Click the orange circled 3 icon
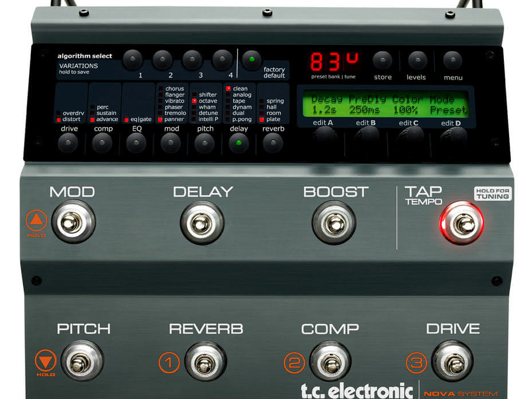532x399 pixels. [x=416, y=362]
